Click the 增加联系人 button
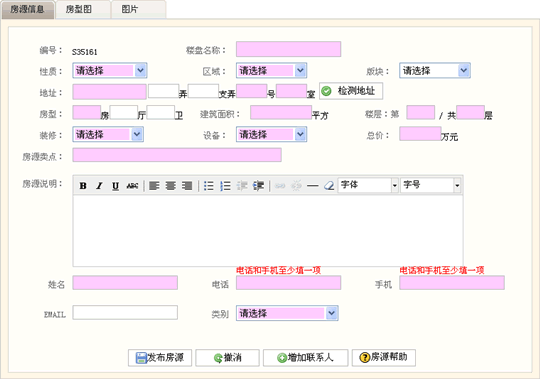This screenshot has width=540, height=379. click(x=305, y=358)
